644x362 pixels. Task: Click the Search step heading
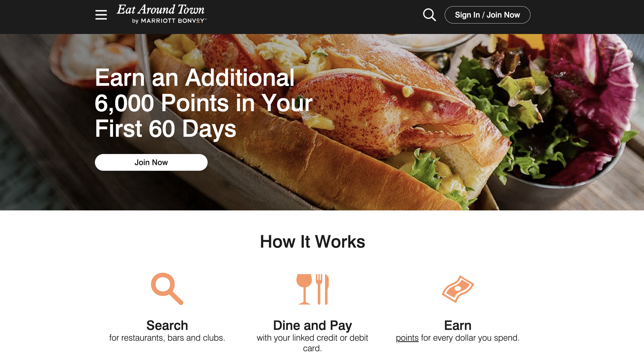coord(167,325)
